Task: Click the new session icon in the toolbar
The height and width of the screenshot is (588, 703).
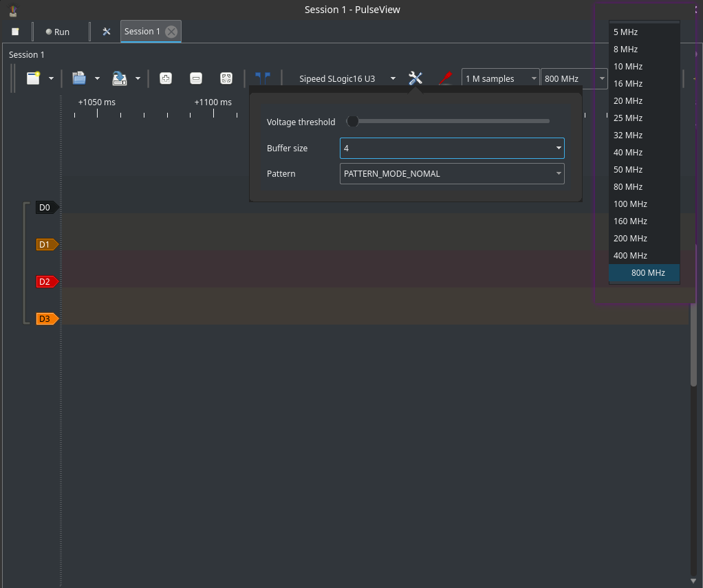Action: coord(33,78)
